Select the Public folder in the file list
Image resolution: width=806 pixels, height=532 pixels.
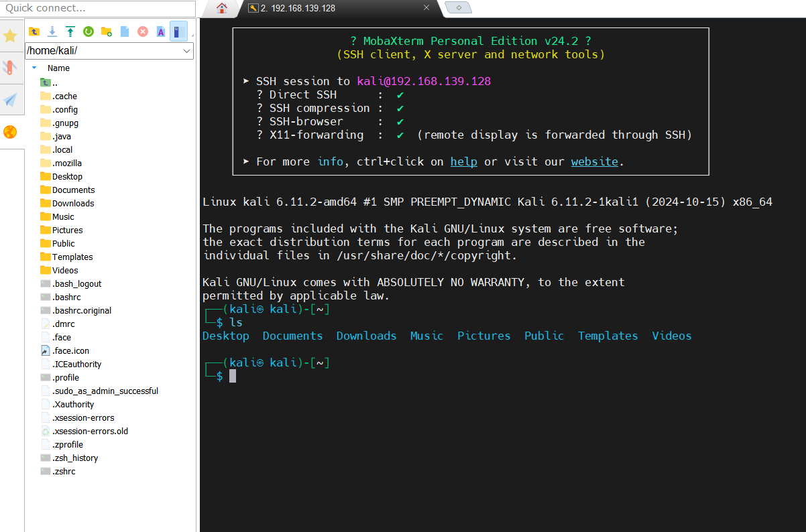pyautogui.click(x=57, y=244)
